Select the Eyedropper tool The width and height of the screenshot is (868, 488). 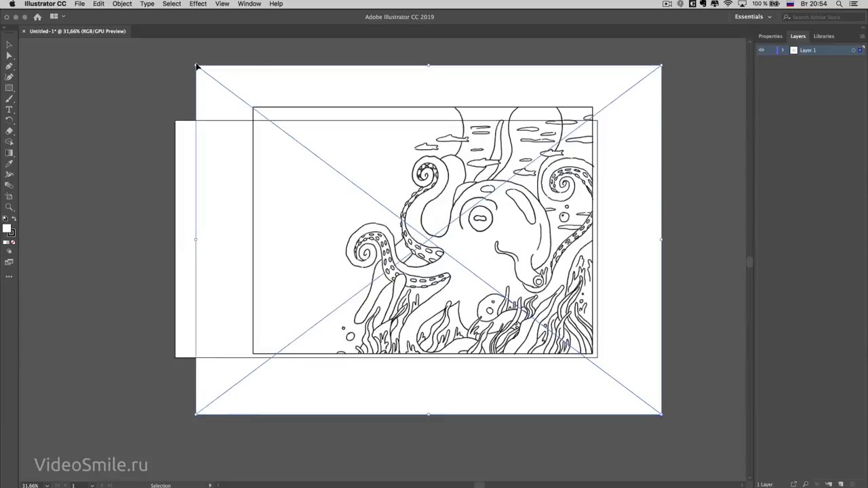[9, 164]
